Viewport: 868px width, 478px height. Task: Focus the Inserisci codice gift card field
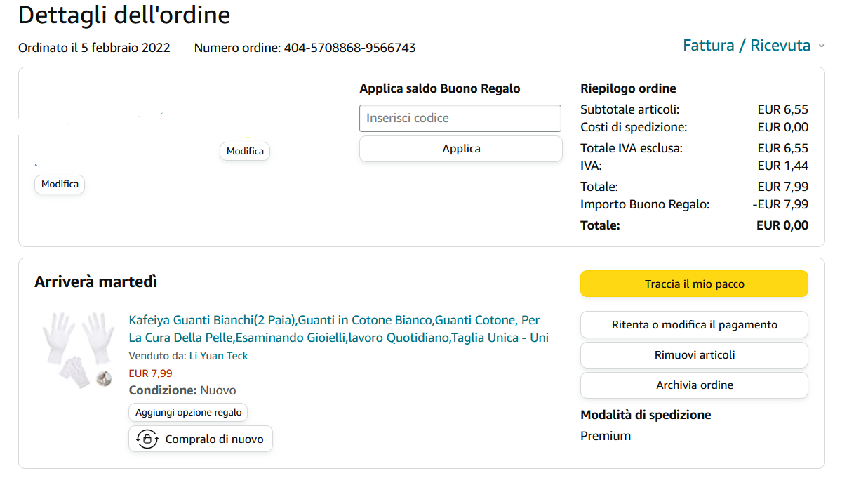(x=460, y=118)
